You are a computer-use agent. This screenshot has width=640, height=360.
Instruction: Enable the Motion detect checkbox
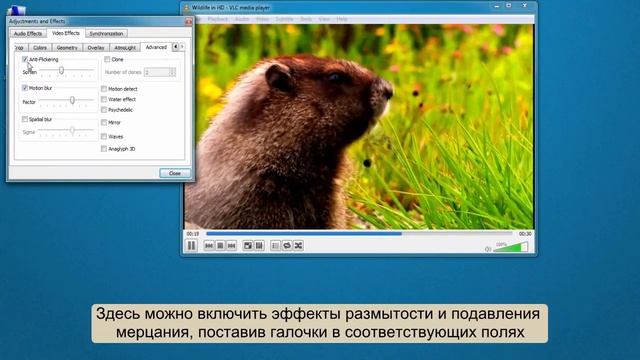pyautogui.click(x=104, y=89)
